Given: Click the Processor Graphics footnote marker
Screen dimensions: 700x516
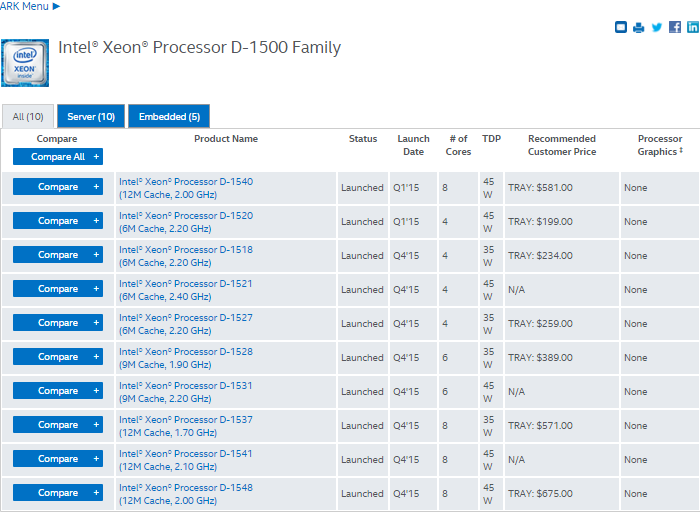Looking at the screenshot, I should click(x=681, y=150).
